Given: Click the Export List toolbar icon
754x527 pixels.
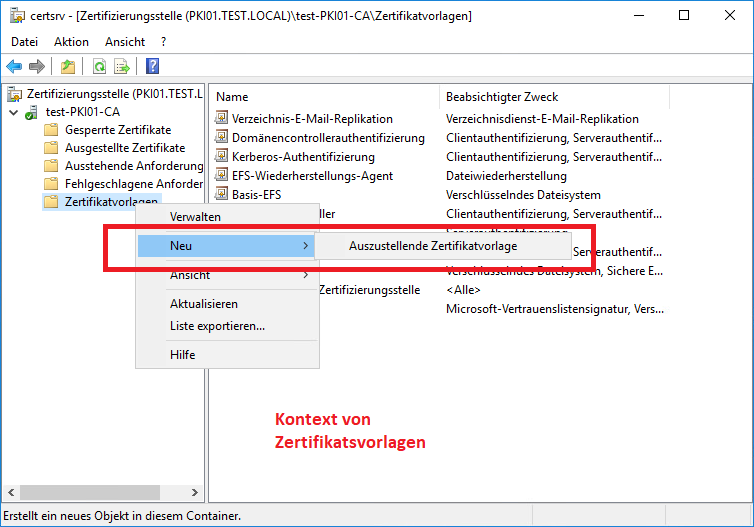Looking at the screenshot, I should tap(122, 66).
